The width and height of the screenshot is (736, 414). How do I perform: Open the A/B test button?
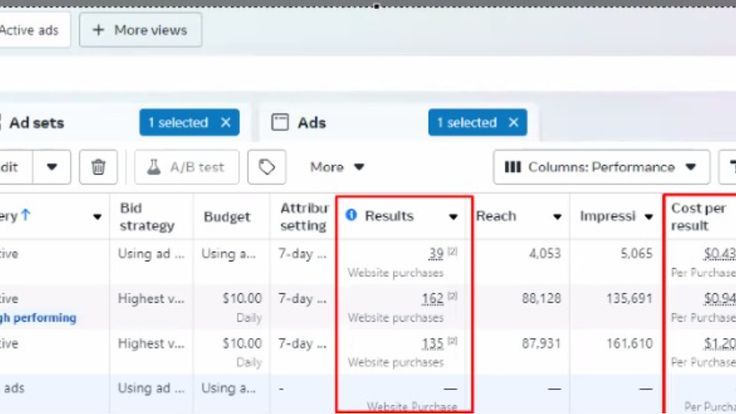pyautogui.click(x=187, y=167)
